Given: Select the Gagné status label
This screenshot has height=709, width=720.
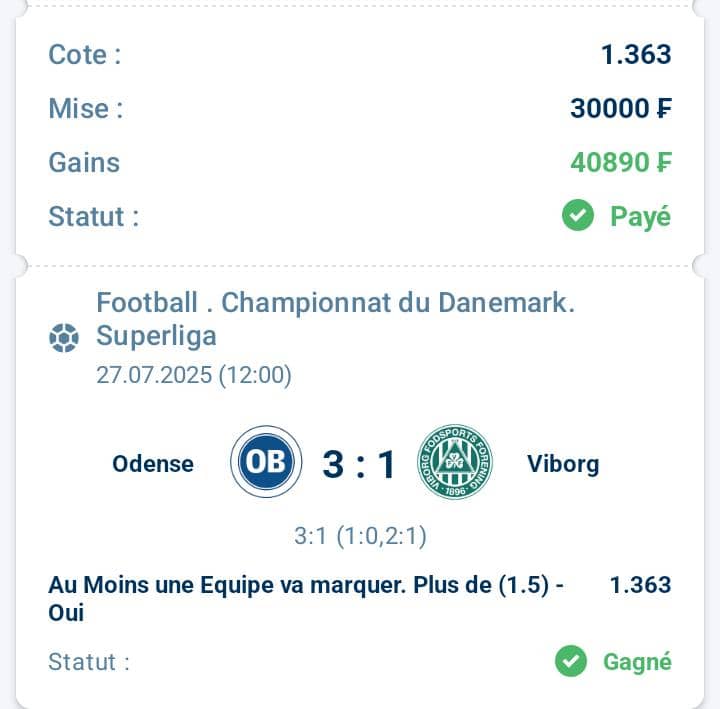Looking at the screenshot, I should [637, 662].
